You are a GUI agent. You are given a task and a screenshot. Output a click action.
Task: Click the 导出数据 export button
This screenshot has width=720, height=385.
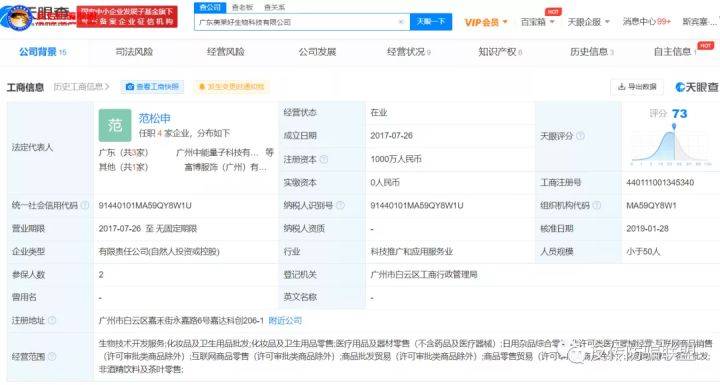pos(636,86)
